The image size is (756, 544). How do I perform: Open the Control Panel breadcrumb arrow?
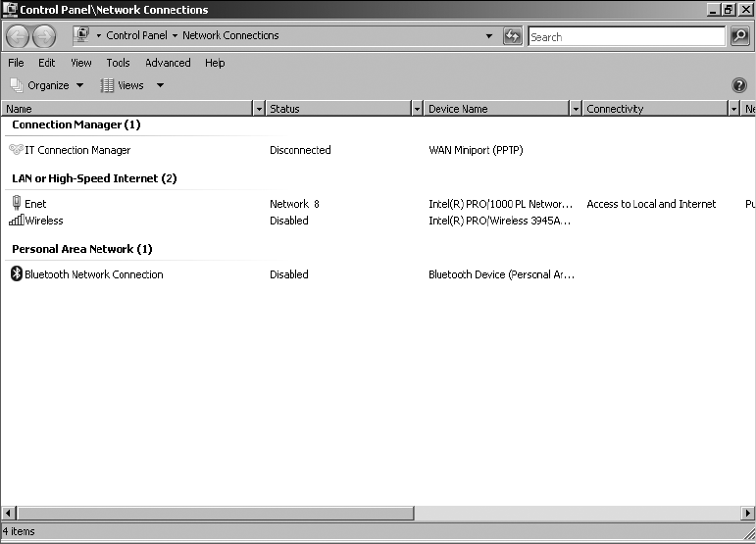coord(98,35)
